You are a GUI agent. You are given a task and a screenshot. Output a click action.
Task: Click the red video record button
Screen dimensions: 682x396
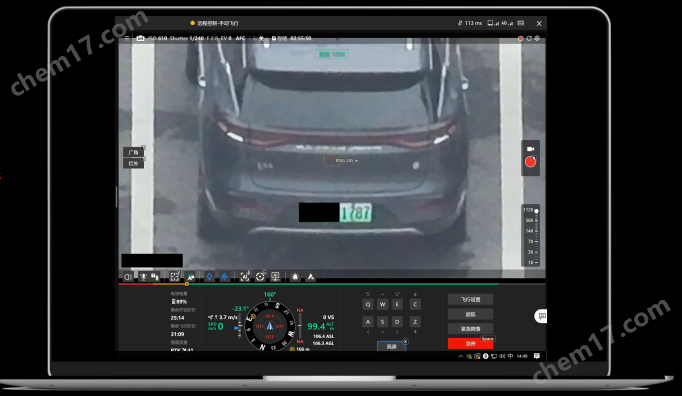[530, 162]
